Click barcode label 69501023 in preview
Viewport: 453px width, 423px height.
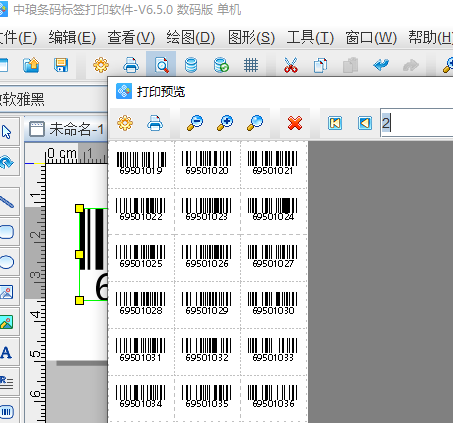pyautogui.click(x=207, y=210)
